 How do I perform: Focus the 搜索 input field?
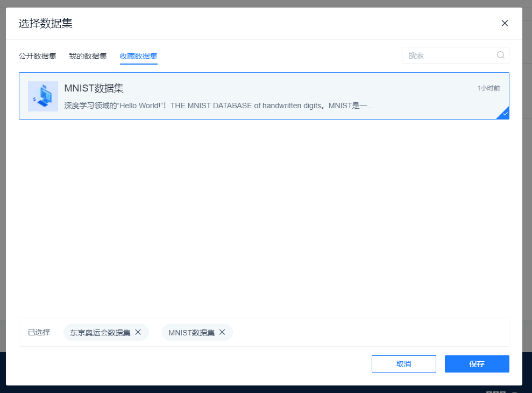point(455,55)
